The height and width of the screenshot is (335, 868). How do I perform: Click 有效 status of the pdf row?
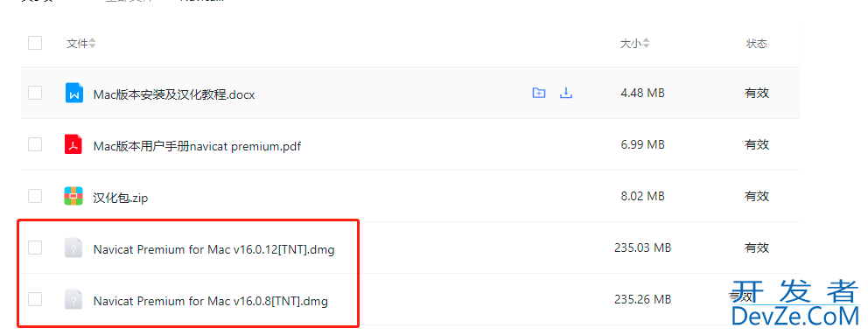coord(757,144)
